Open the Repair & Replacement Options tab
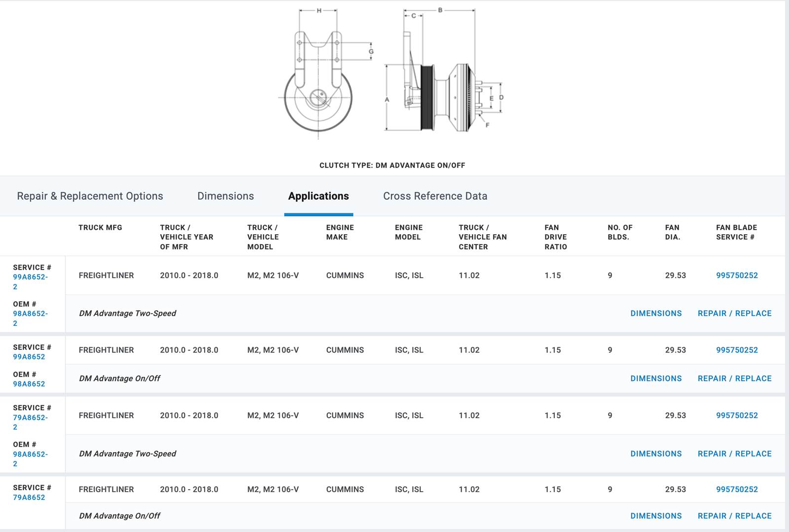 [90, 196]
